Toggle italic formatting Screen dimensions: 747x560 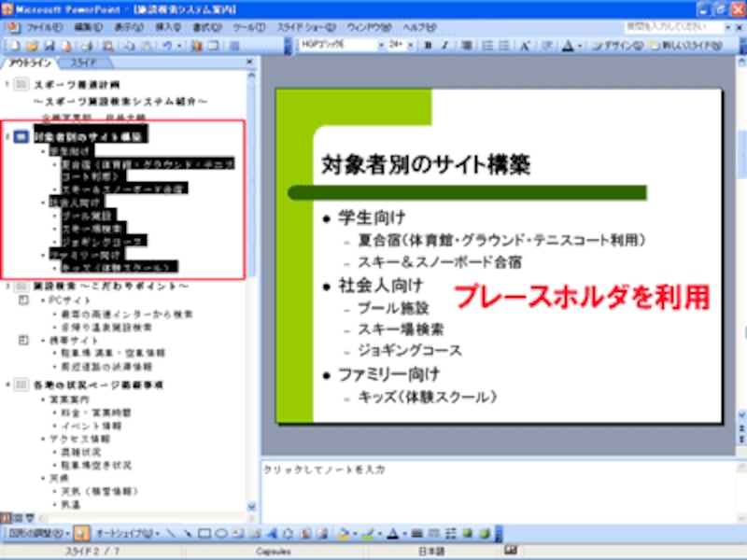445,45
